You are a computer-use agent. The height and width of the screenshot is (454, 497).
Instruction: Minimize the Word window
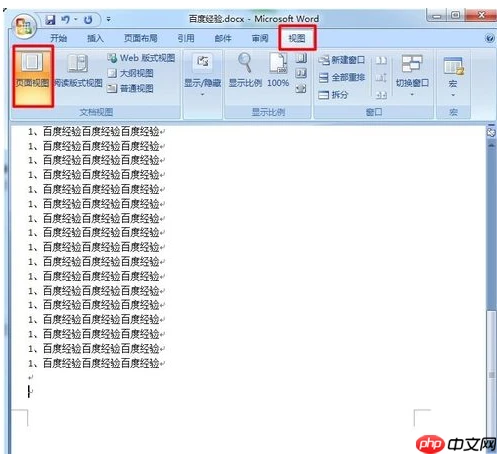click(437, 16)
